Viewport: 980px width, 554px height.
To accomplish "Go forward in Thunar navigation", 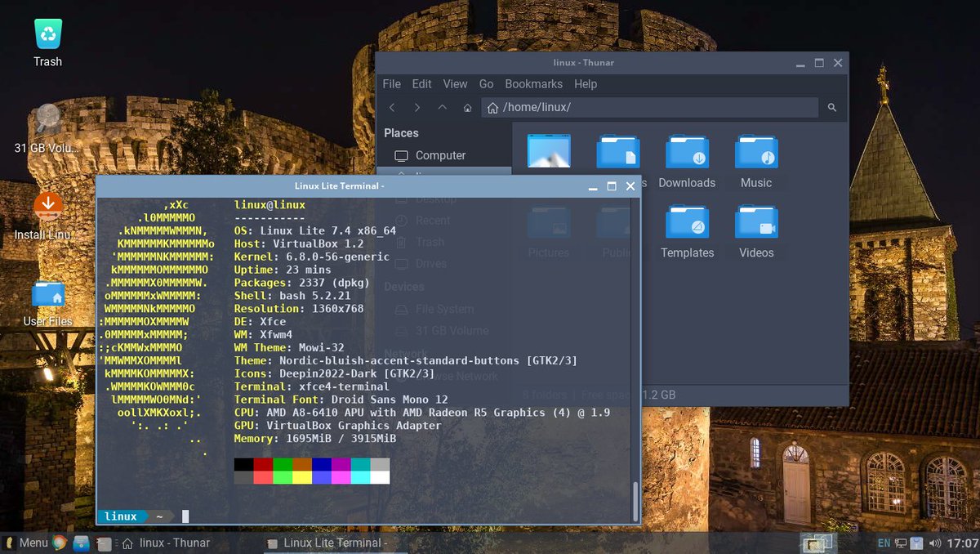I will tap(417, 108).
